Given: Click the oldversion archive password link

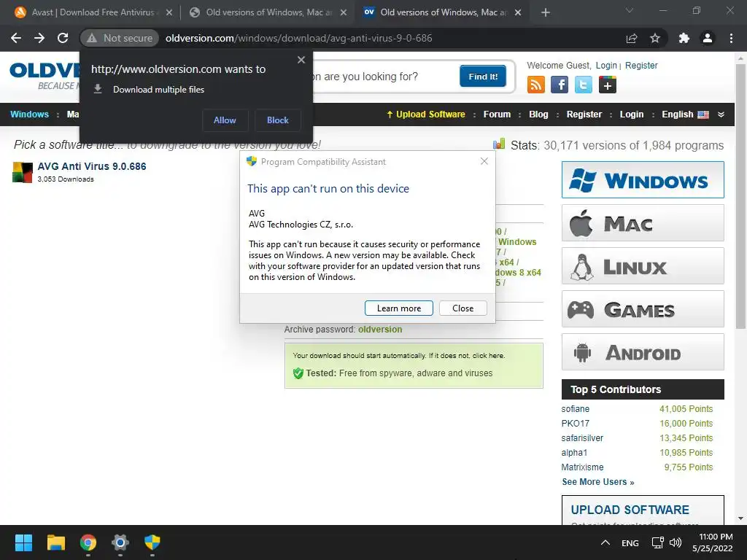Looking at the screenshot, I should coord(380,329).
